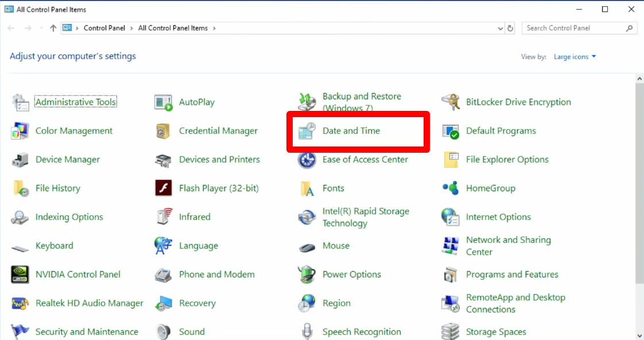Click the Infrared icon
The image size is (644, 340).
pyautogui.click(x=164, y=217)
